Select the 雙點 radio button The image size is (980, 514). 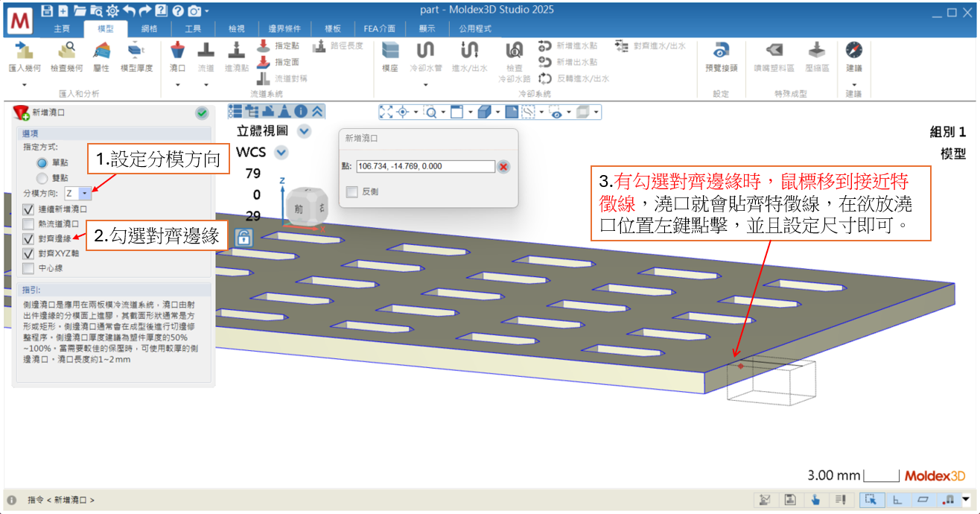pyautogui.click(x=42, y=177)
